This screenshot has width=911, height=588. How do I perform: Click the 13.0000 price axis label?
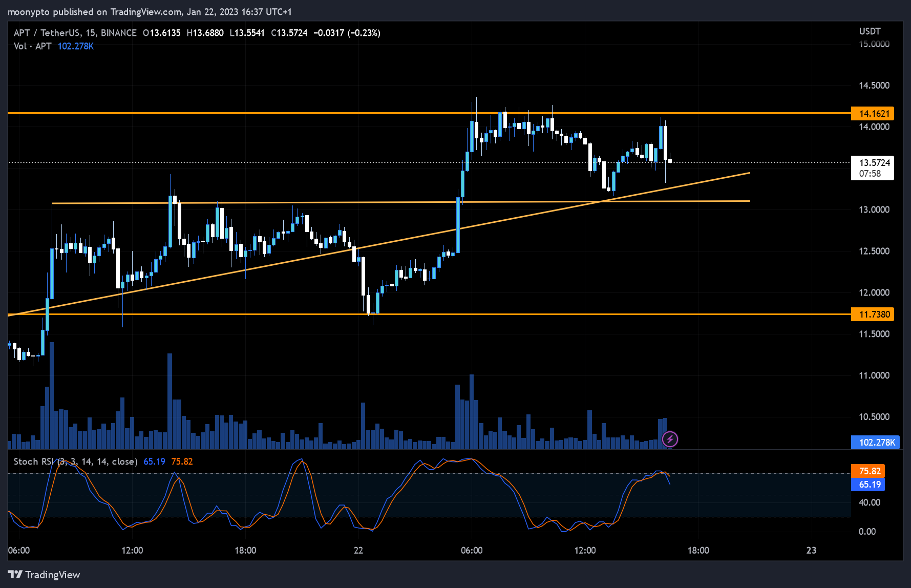click(874, 209)
